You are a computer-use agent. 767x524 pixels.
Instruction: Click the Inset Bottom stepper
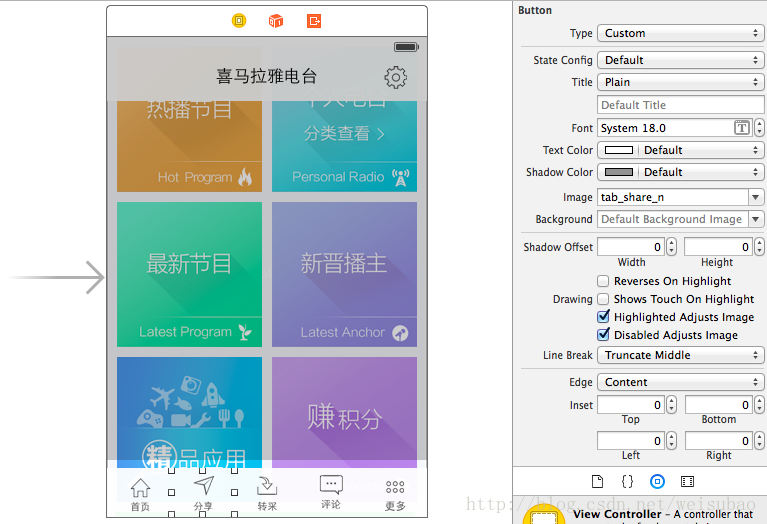coord(759,405)
